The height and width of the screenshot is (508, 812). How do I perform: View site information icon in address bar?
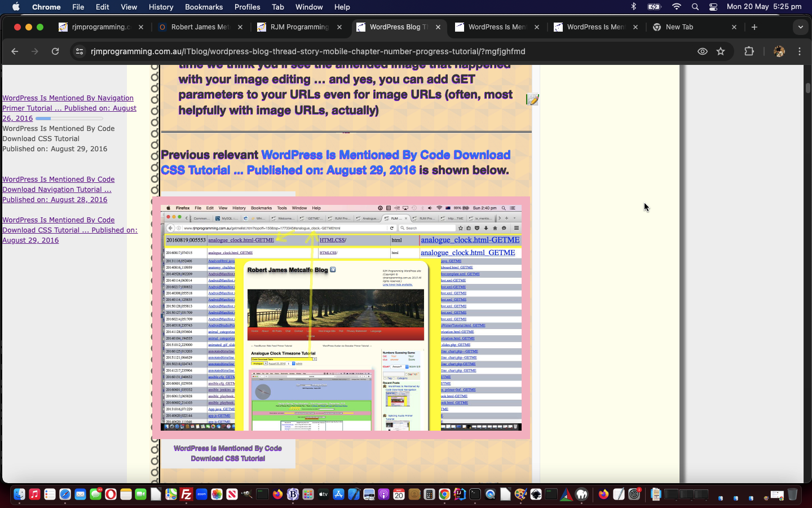point(80,51)
